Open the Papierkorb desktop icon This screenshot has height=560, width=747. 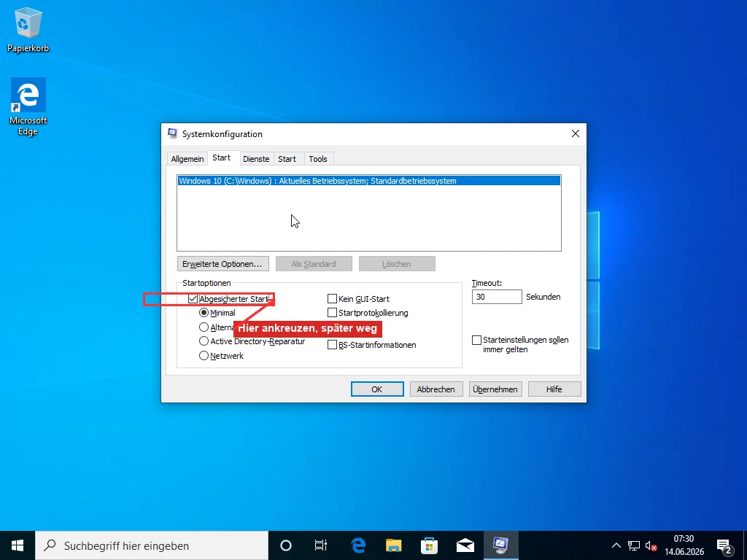(x=28, y=30)
